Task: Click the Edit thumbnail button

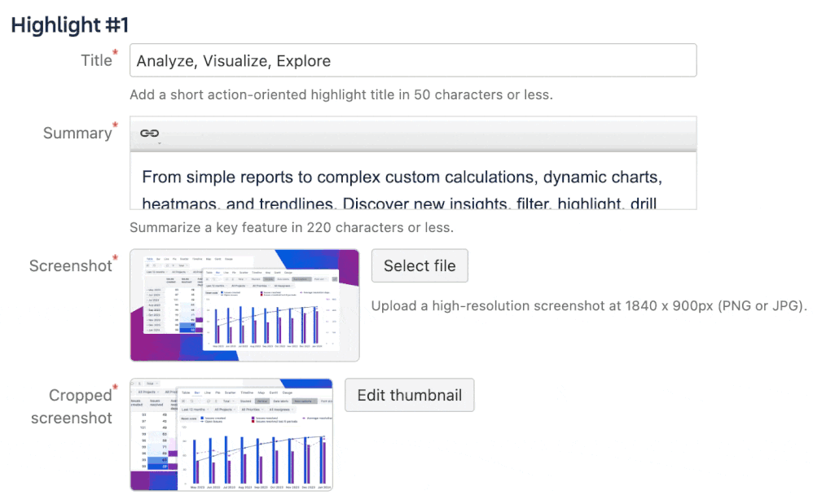Action: (409, 395)
